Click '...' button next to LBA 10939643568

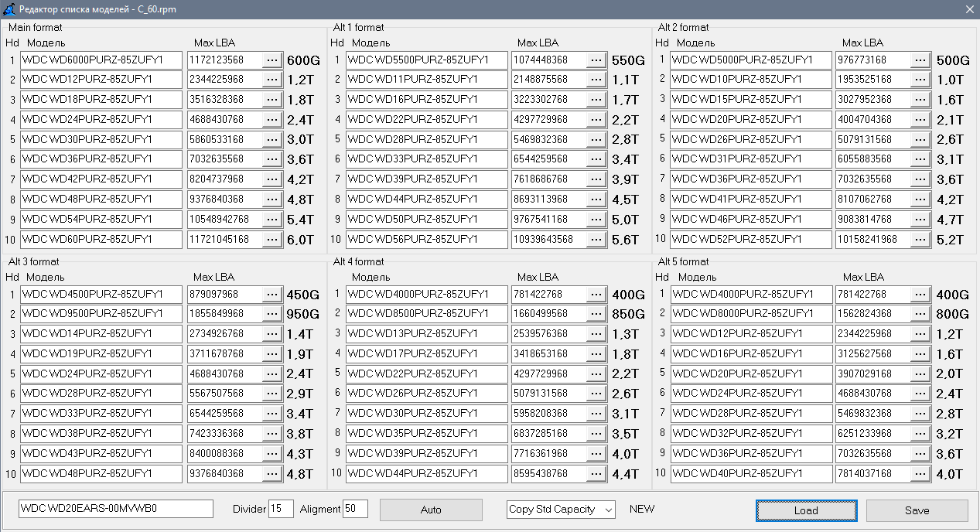coord(596,239)
